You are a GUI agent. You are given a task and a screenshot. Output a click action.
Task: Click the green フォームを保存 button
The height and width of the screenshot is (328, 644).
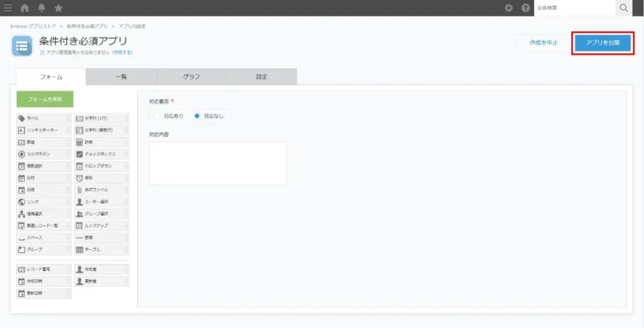click(x=45, y=99)
